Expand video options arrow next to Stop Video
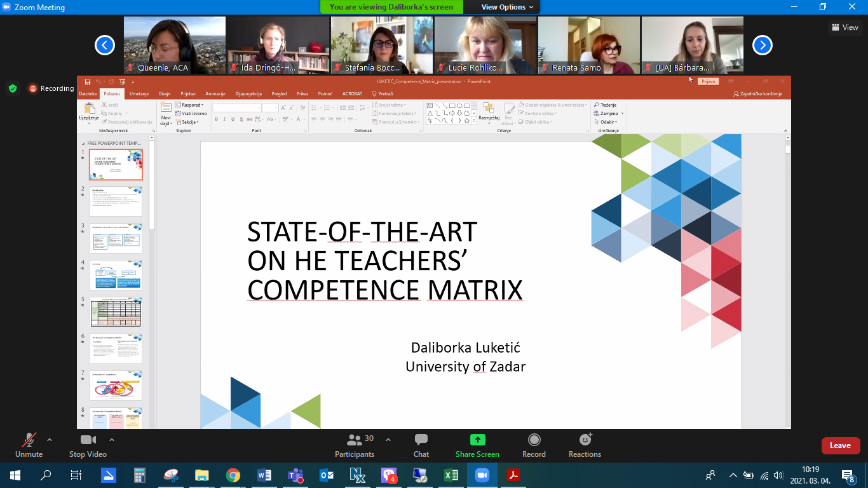Image resolution: width=868 pixels, height=488 pixels. pos(112,440)
